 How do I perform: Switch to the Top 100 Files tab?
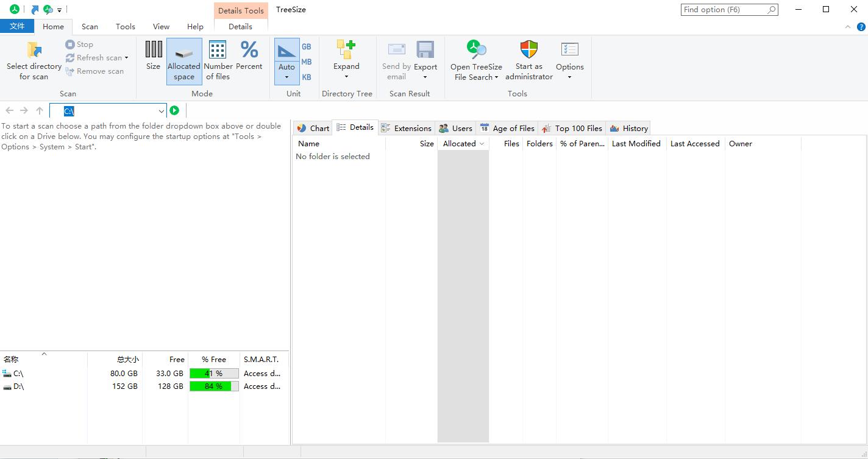pos(572,128)
